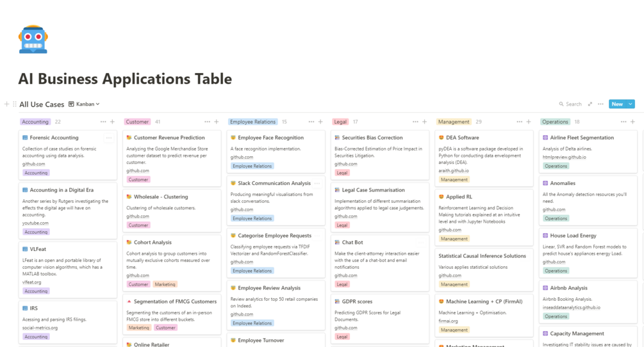Open the Kanban view dropdown
644x347 pixels.
point(84,104)
